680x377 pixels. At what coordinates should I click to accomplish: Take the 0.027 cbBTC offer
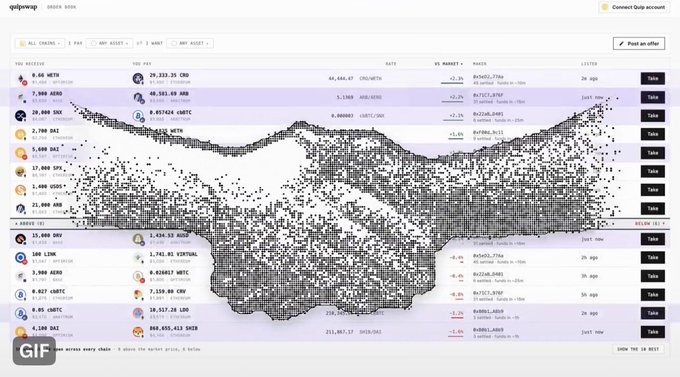[x=653, y=295]
